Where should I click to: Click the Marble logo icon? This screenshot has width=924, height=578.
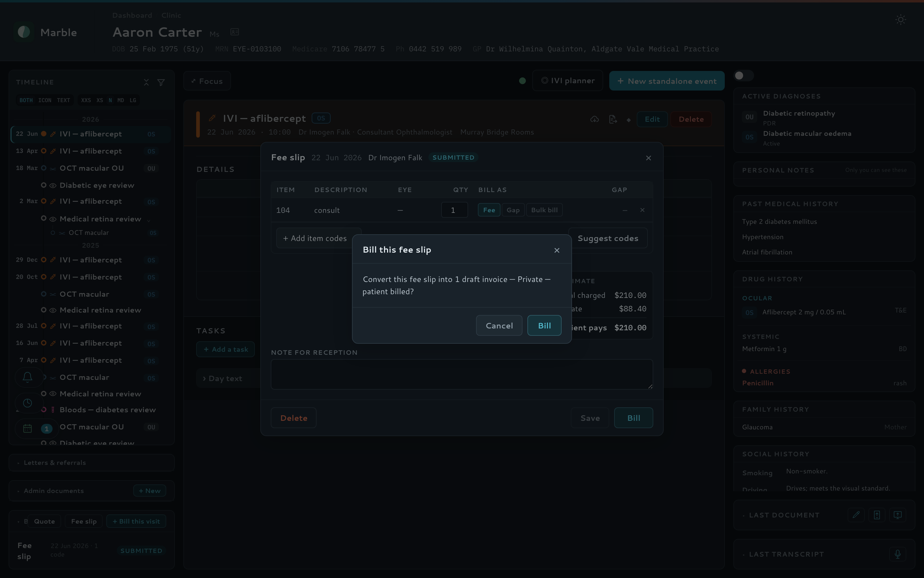click(x=24, y=32)
